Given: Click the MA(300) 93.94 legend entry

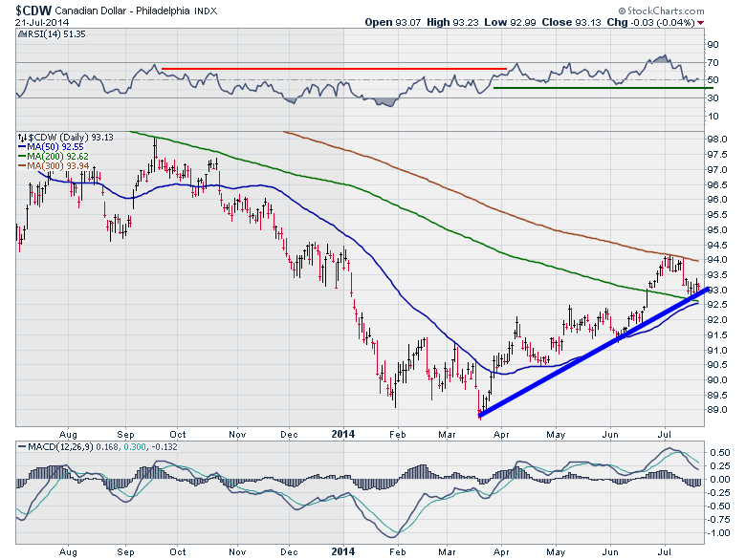Looking at the screenshot, I should point(54,166).
